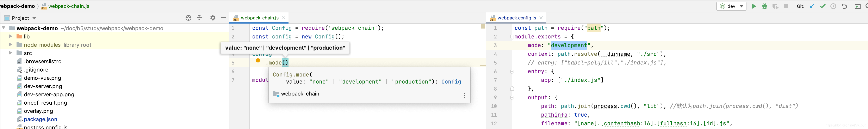Fold the output block in the gutter
The width and height of the screenshot is (868, 129).
[512, 98]
